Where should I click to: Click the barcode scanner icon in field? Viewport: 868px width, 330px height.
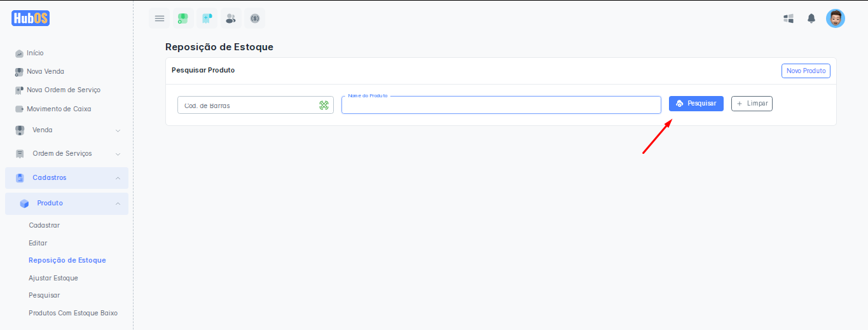[x=324, y=106]
